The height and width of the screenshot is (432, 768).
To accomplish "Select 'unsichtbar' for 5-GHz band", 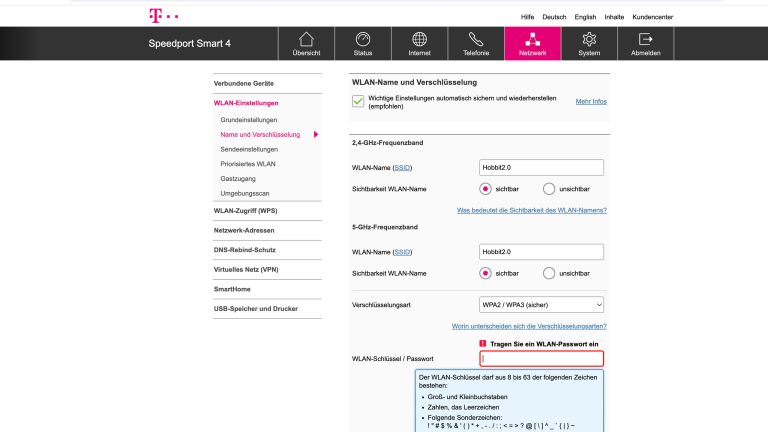I will (x=549, y=273).
